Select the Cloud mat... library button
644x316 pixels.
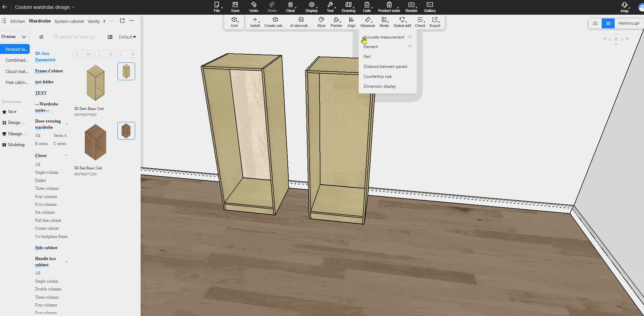[x=17, y=71]
